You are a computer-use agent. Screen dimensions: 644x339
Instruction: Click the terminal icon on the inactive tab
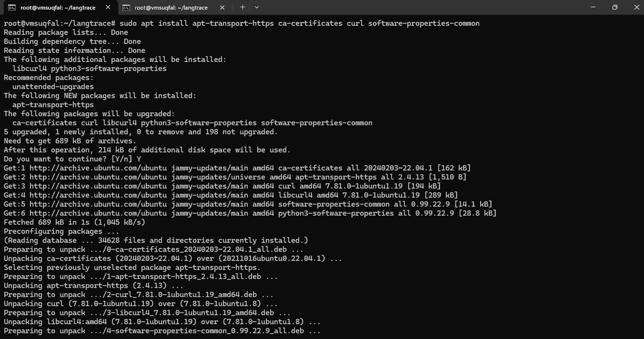(x=126, y=8)
